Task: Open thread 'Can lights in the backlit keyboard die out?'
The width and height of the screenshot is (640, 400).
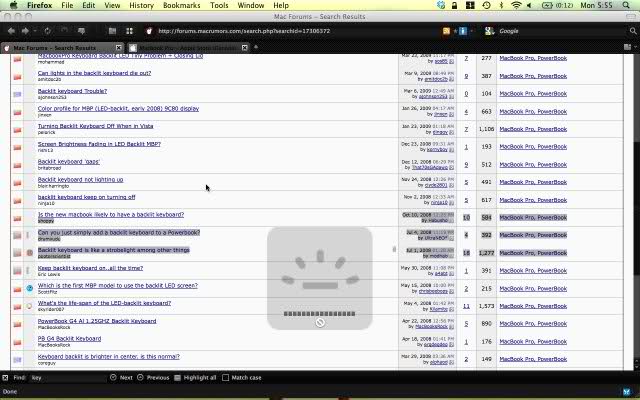Action: point(94,73)
